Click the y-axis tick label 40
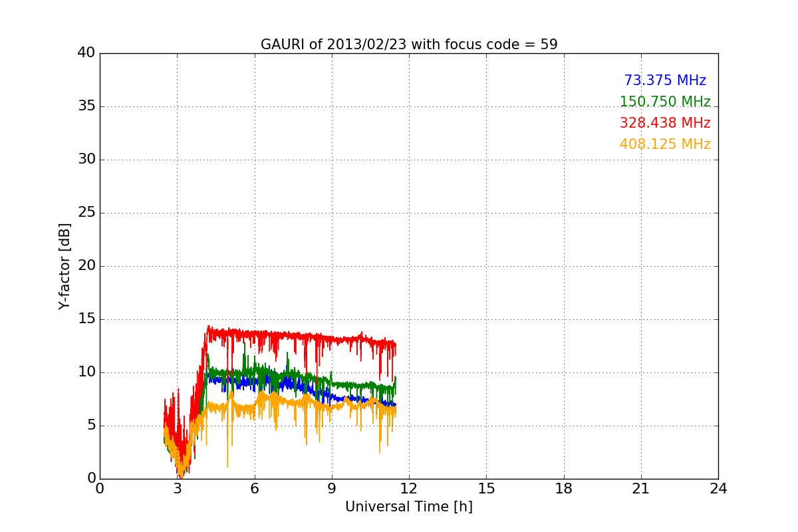Image resolution: width=798 pixels, height=532 pixels. point(86,53)
